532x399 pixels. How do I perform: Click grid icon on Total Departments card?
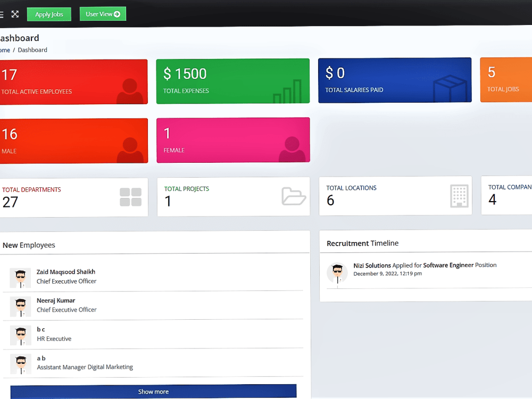point(131,197)
